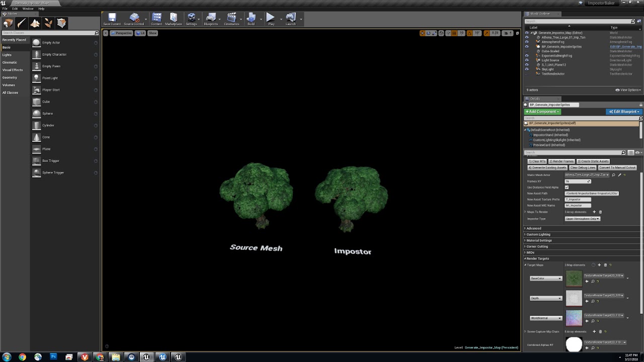Toggle visibility of BP_Generate_ImposterSprites actor
The image size is (644, 362).
click(527, 46)
